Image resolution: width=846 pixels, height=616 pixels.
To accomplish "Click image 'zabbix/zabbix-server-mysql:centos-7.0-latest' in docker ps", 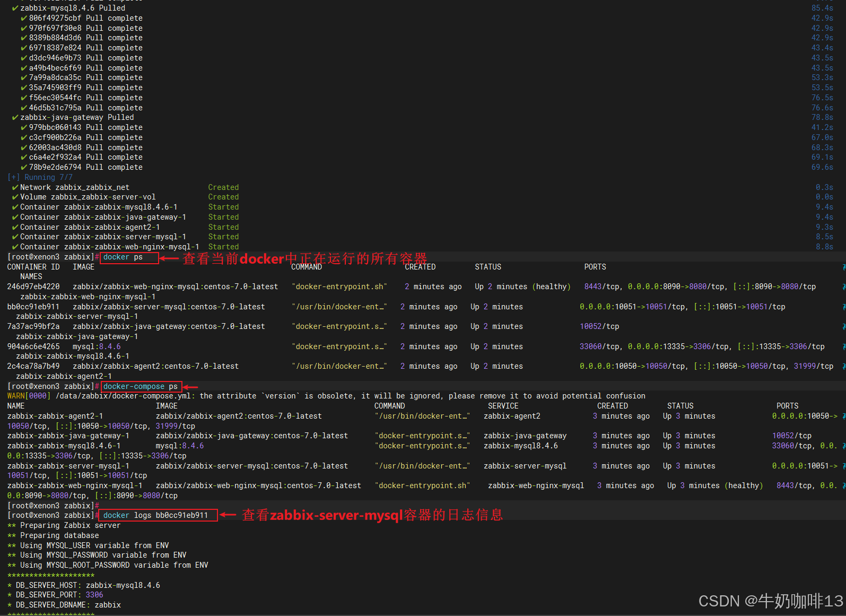I will click(x=169, y=307).
